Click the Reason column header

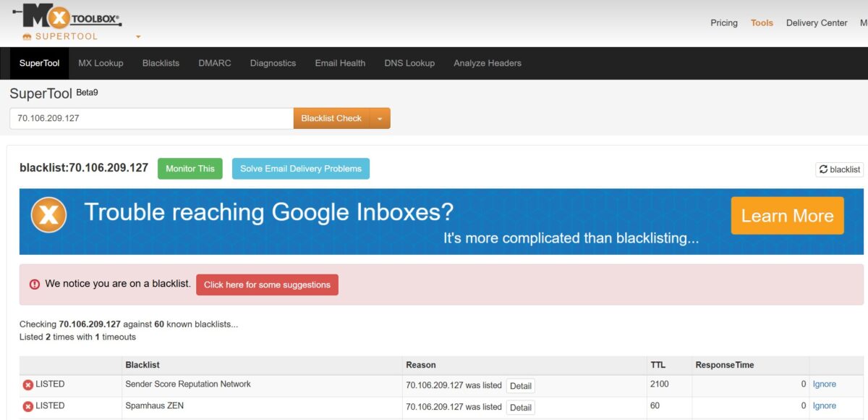coord(421,365)
